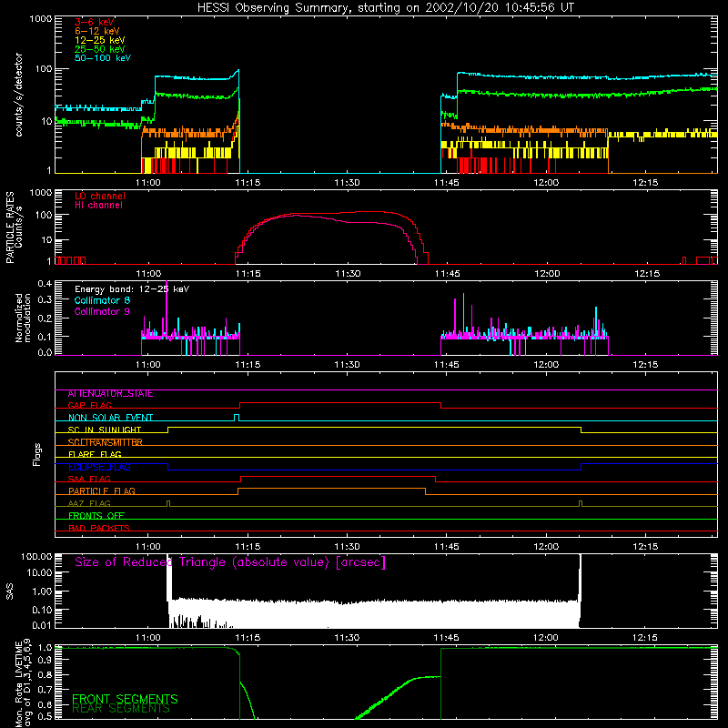Click the 'PARTICLE RATES Counts/s' axis title
Image resolution: width=728 pixels, height=728 pixels.
coord(14,227)
